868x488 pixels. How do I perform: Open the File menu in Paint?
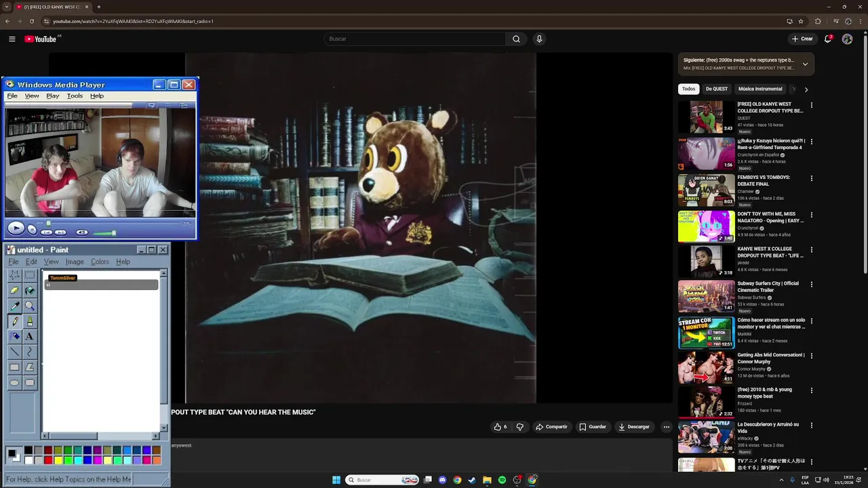pyautogui.click(x=14, y=262)
